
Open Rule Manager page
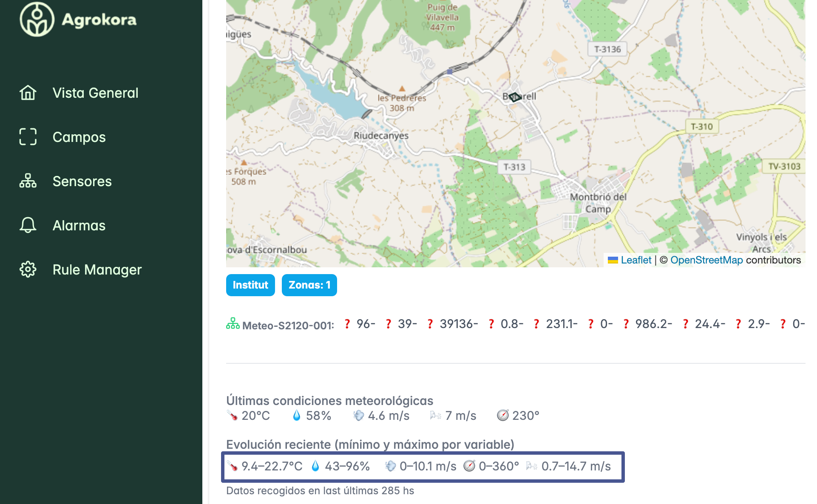(97, 269)
